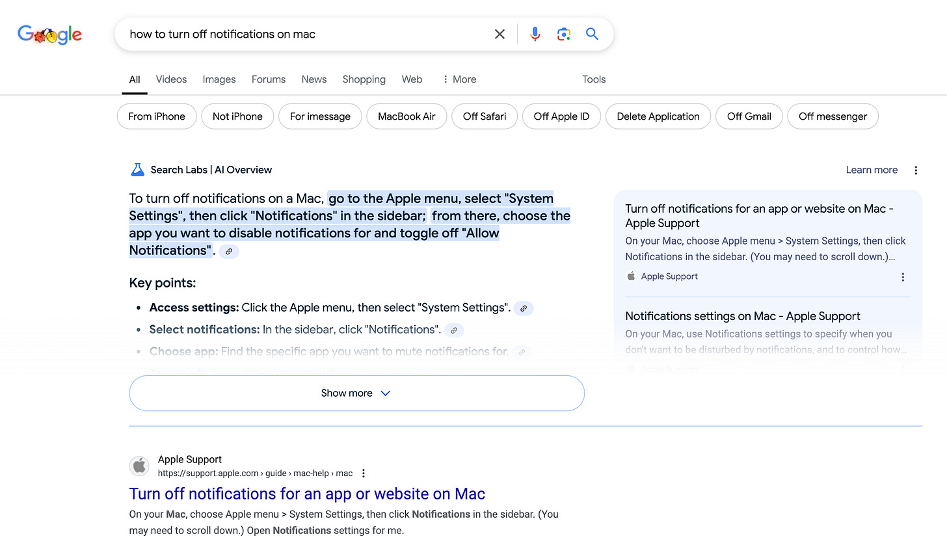Screen dimensions: 947x560
Task: Switch to the Forums tab
Action: (x=269, y=79)
